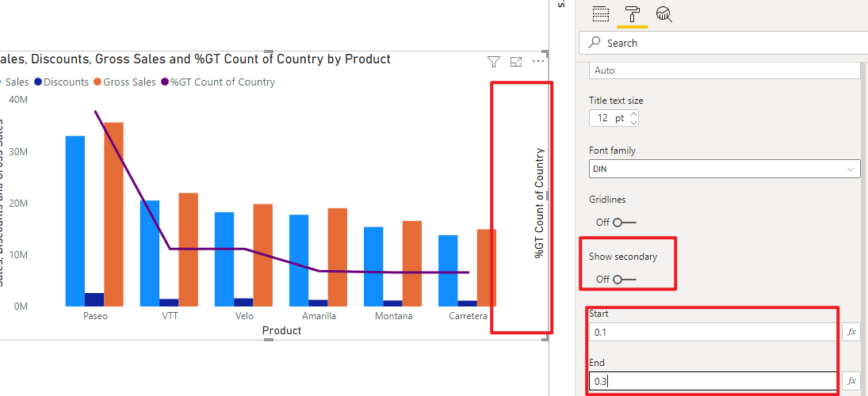The image size is (868, 396).
Task: Click inside the format pane Search box
Action: tap(722, 43)
